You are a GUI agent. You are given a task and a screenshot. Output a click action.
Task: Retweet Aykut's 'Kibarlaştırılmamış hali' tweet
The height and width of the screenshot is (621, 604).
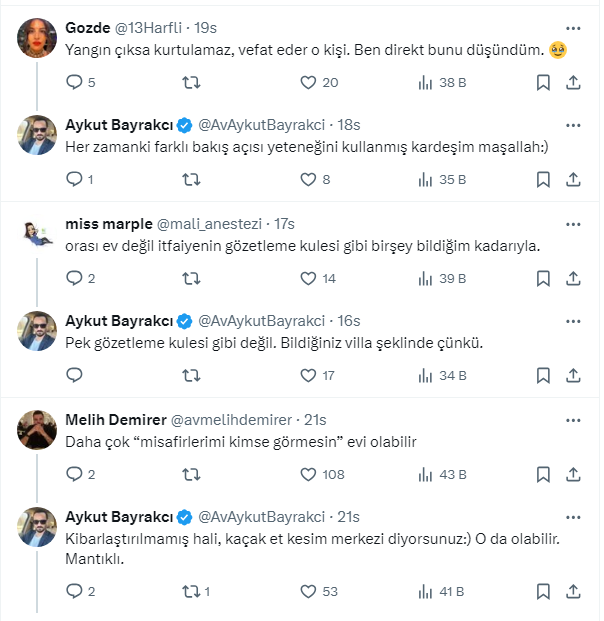(x=190, y=592)
